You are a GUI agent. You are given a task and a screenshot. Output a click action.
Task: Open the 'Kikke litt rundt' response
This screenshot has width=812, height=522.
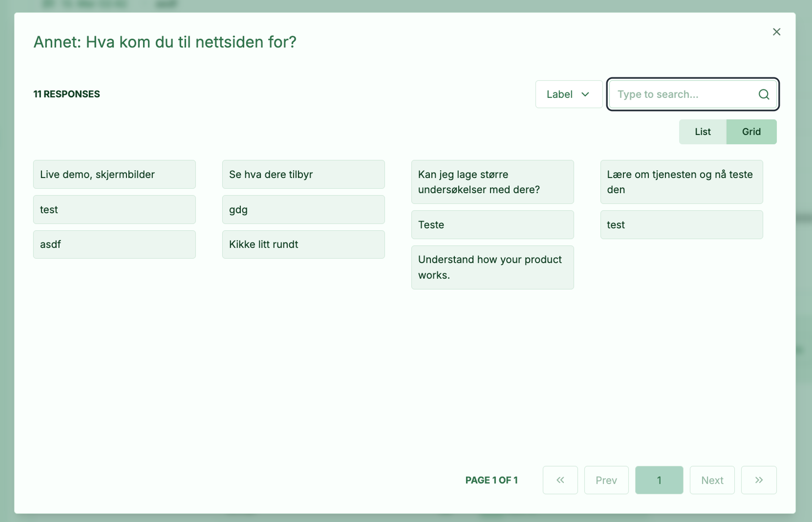(x=303, y=244)
